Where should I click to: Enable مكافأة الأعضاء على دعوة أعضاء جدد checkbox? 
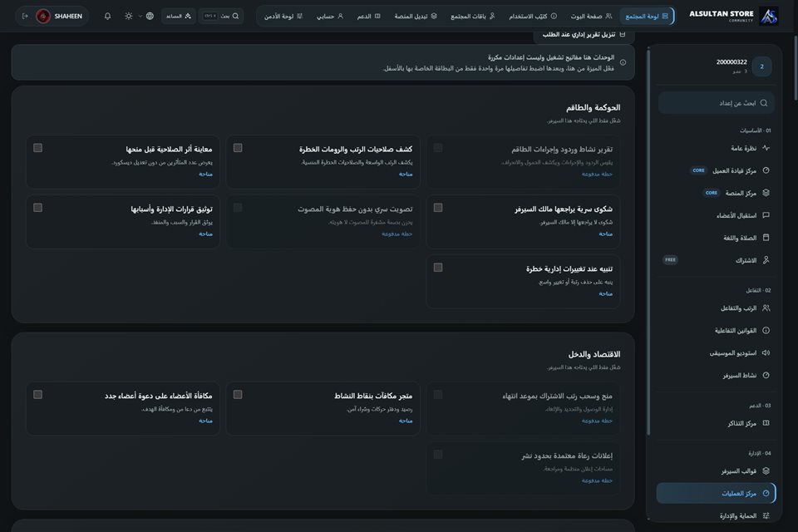click(37, 395)
